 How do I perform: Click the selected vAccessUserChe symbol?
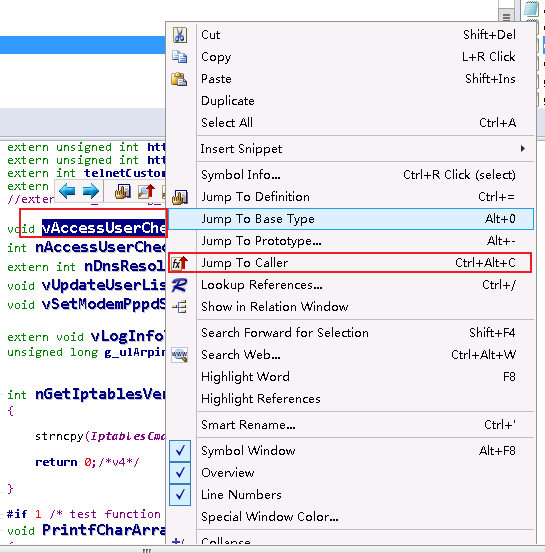click(104, 228)
